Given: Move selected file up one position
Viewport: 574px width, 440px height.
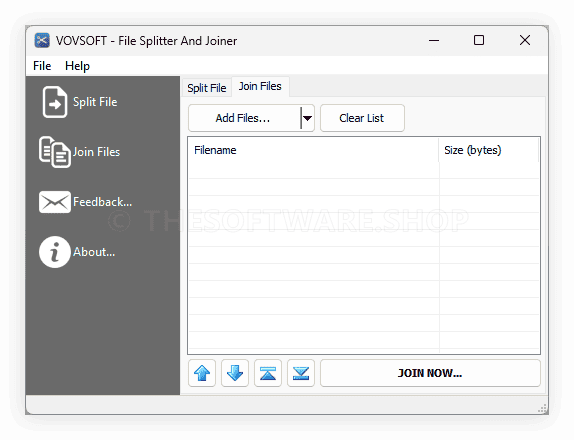Looking at the screenshot, I should (x=202, y=373).
